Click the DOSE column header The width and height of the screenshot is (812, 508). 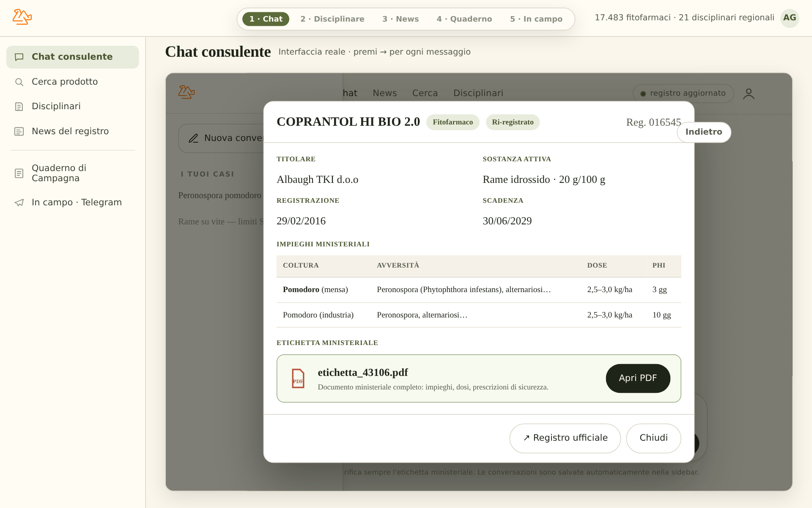click(597, 265)
